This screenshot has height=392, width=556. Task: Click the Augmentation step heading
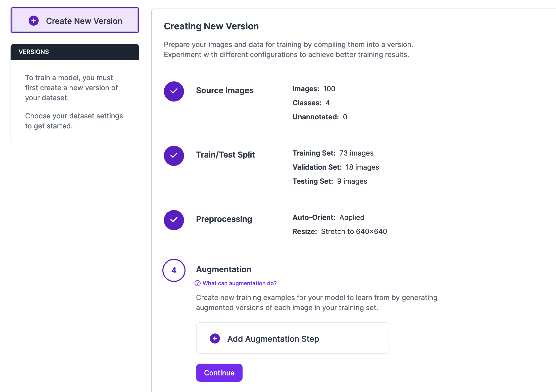click(223, 269)
